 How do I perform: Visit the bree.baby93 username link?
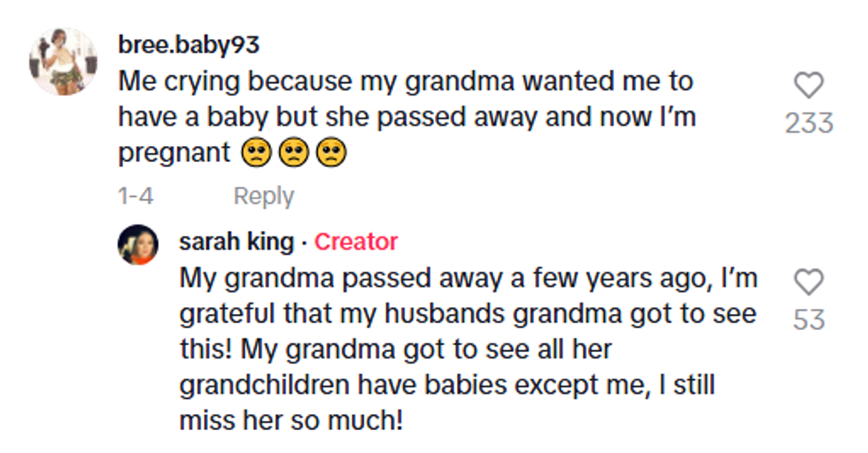(x=189, y=45)
